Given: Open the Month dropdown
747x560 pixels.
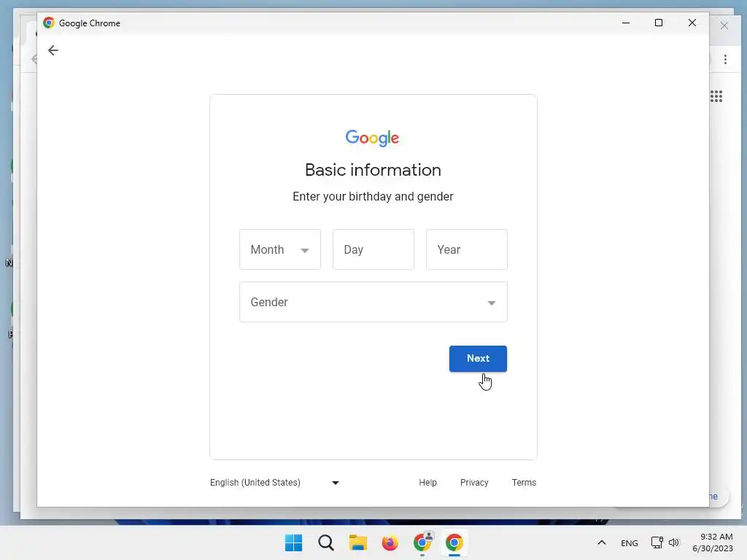Looking at the screenshot, I should tap(280, 249).
